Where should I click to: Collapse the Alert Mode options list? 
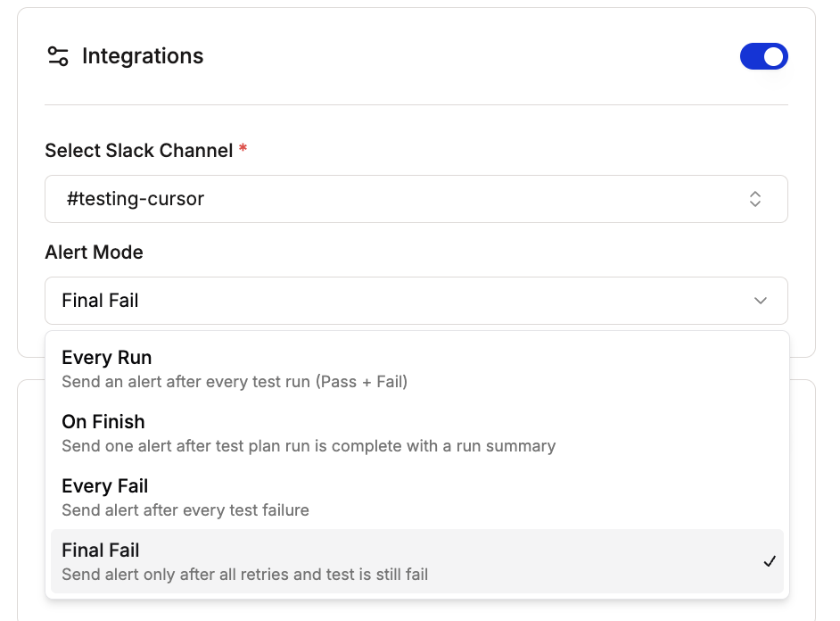click(x=416, y=301)
